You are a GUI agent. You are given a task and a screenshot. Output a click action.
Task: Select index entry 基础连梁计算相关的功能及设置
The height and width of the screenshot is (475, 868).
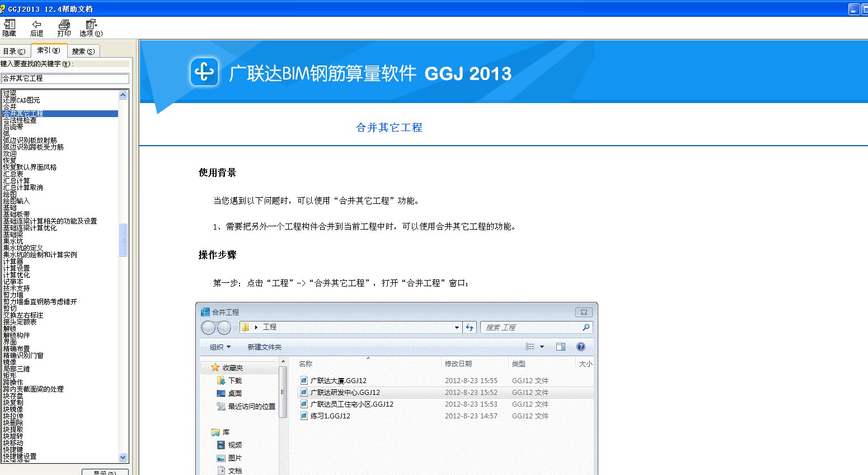tap(50, 221)
